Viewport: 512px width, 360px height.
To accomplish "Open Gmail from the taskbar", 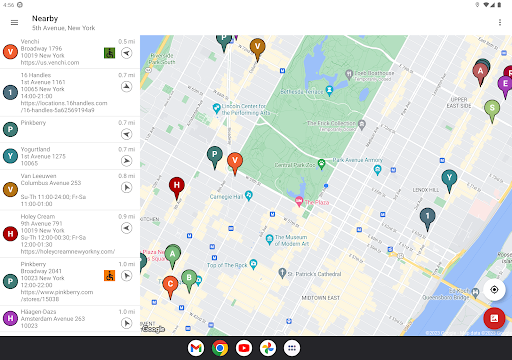I will [x=196, y=348].
